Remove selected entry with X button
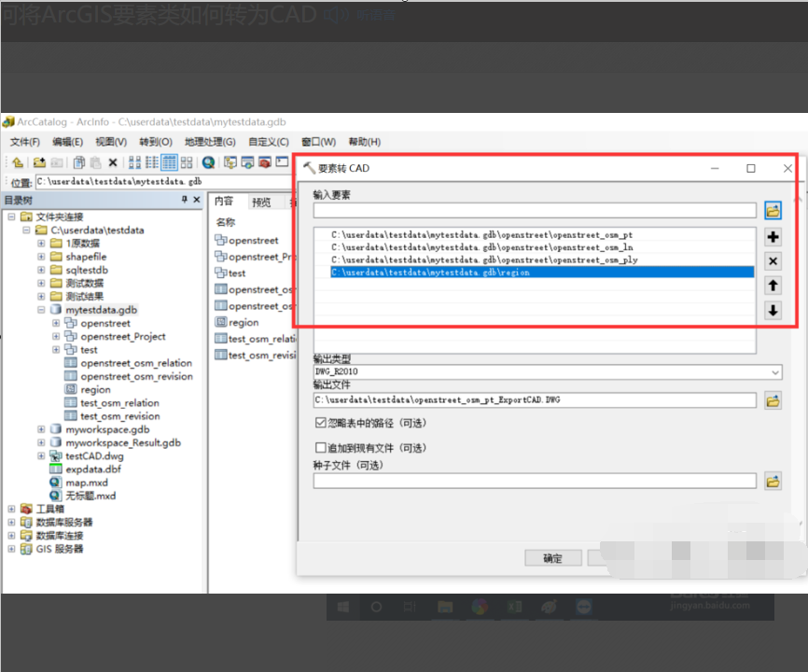 coord(773,261)
